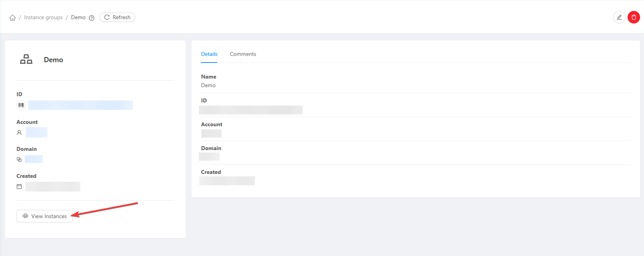Click the calendar icon under Created
Viewport: 644px width, 256px height.
19,186
